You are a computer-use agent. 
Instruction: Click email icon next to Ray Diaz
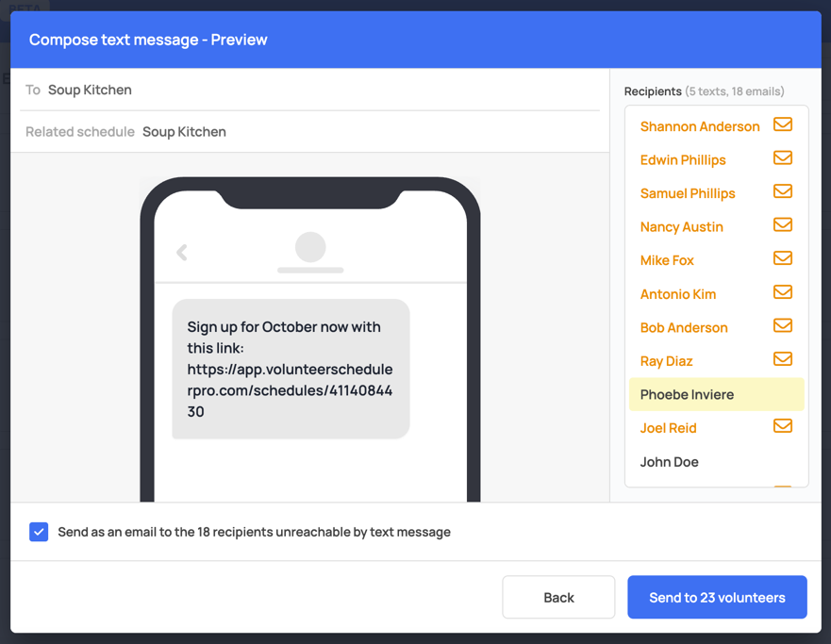coord(783,359)
